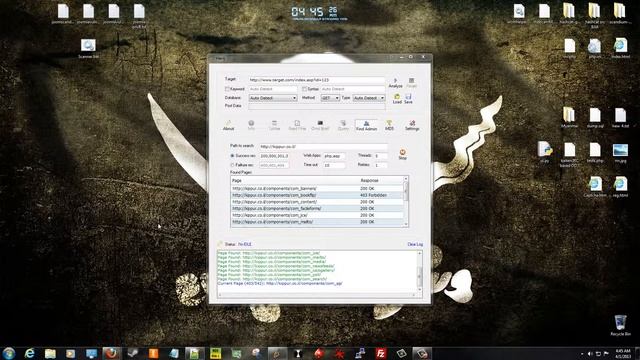
Task: Open the Query section
Action: [x=343, y=125]
